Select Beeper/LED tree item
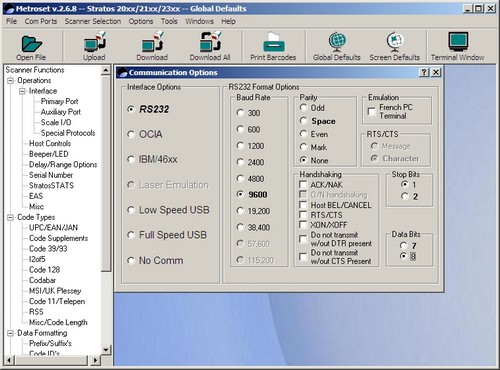500x370 pixels. pos(49,154)
